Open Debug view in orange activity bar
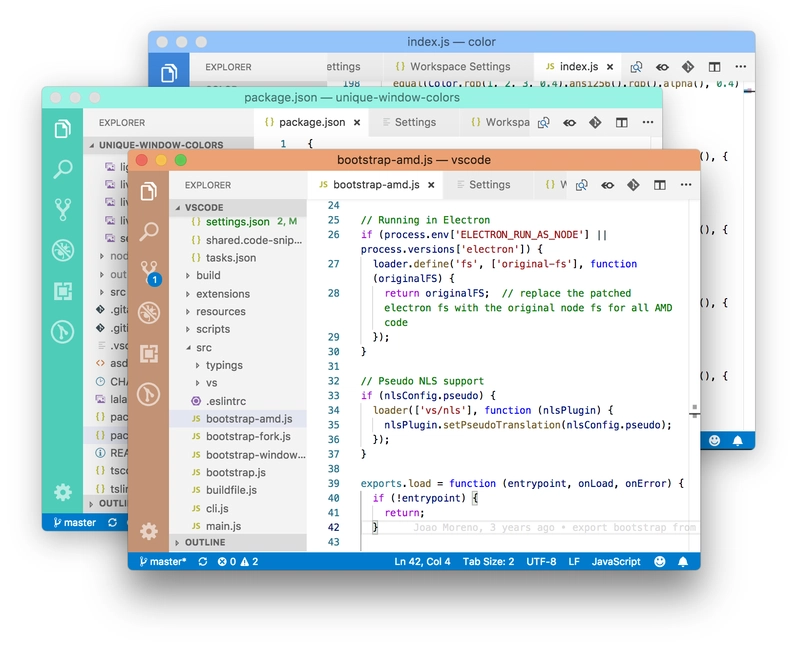 pos(149,313)
